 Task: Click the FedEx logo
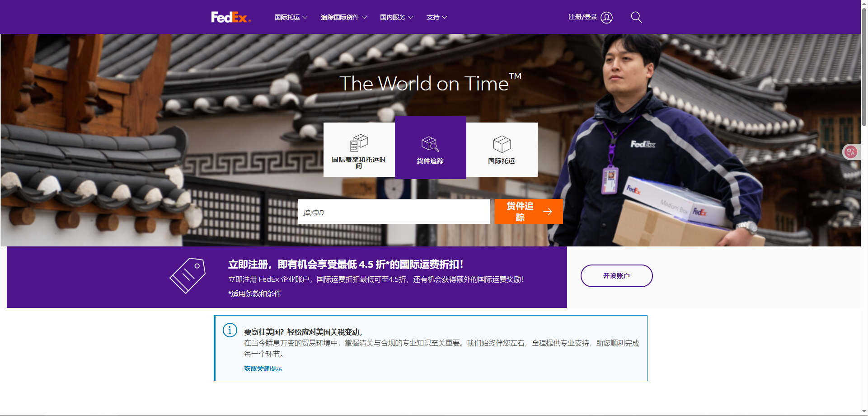(230, 17)
